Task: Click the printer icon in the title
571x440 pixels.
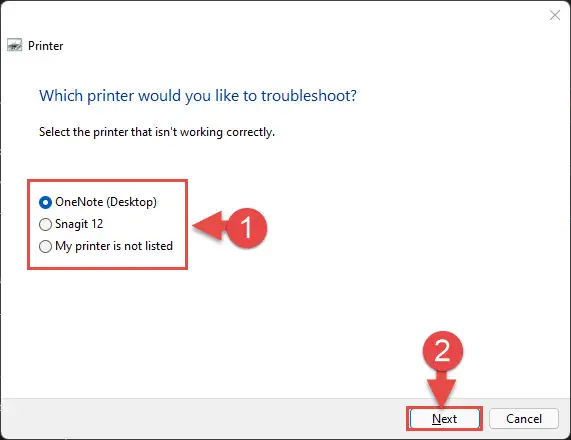Action: click(x=15, y=46)
